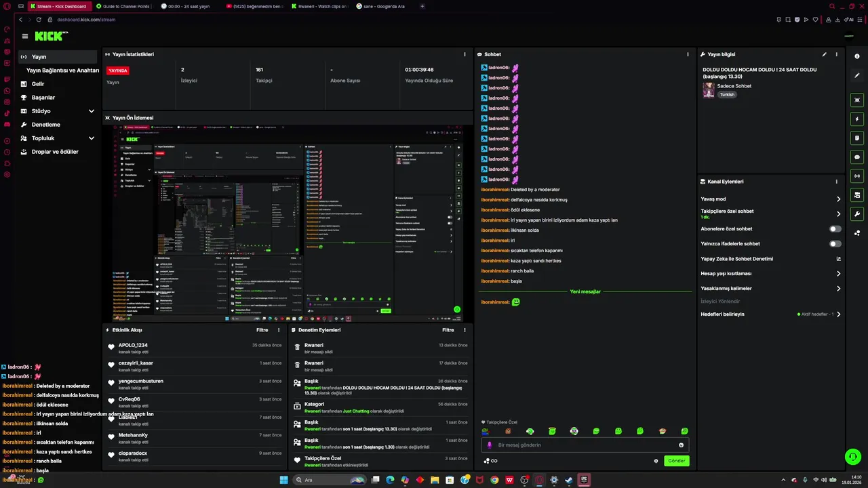868x488 pixels.
Task: Open Denetim Eylemleri three-dot menu
Action: pos(465,330)
